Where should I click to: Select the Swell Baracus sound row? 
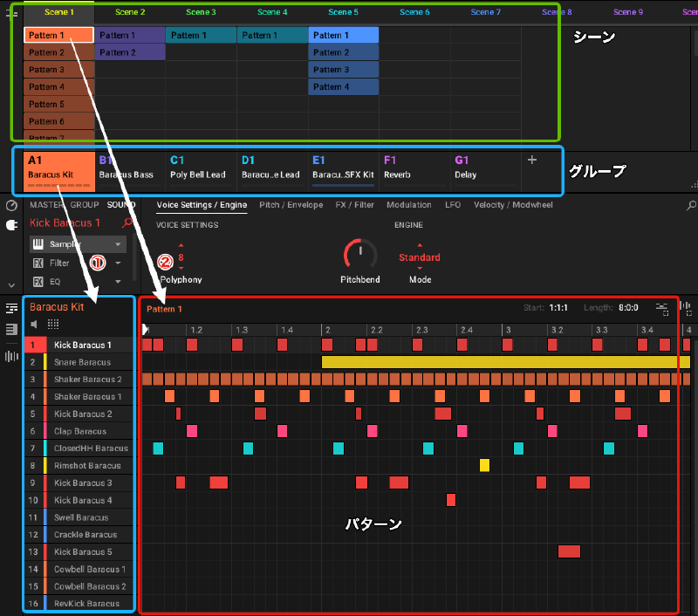pos(79,517)
